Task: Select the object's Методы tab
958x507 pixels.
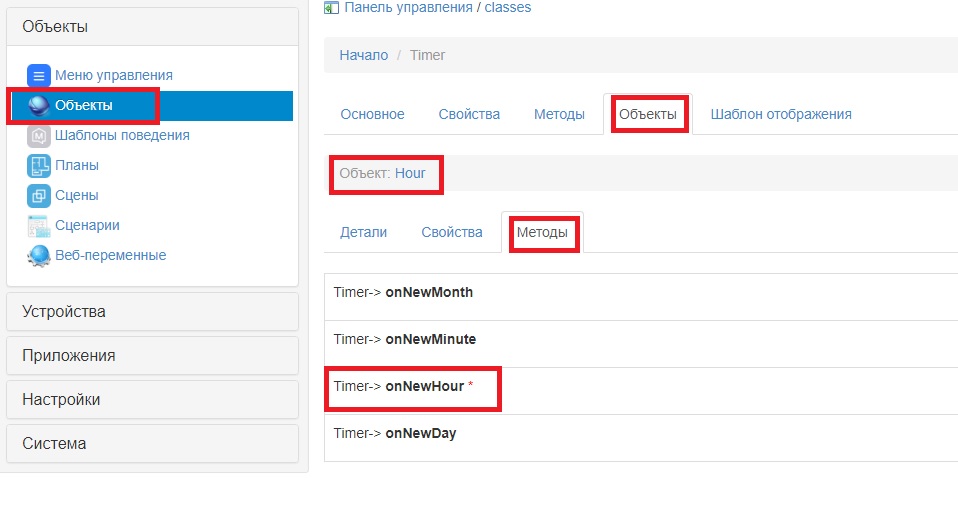Action: 542,232
